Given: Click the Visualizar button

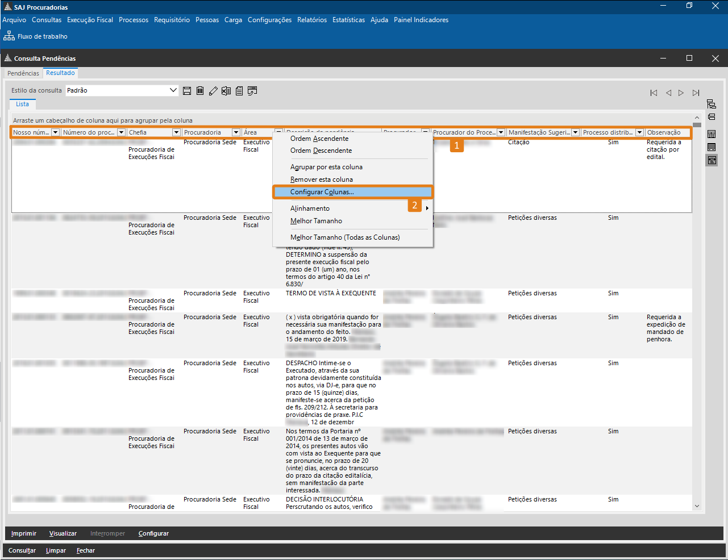Looking at the screenshot, I should point(63,533).
